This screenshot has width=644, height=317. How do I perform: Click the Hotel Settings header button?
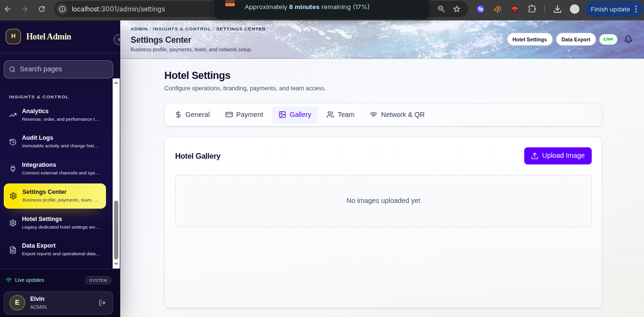click(x=529, y=39)
